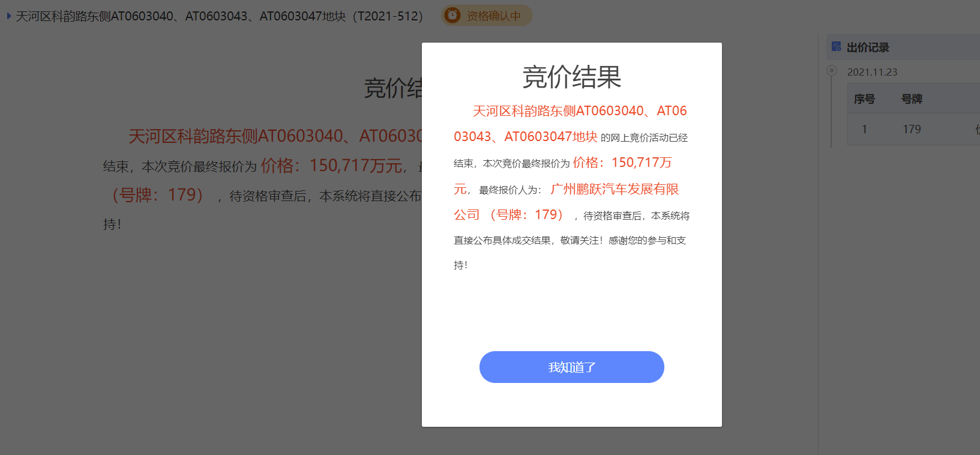Click 广州鹏跃汽车发展有限 bidder name in dialog
980x455 pixels.
[x=614, y=189]
